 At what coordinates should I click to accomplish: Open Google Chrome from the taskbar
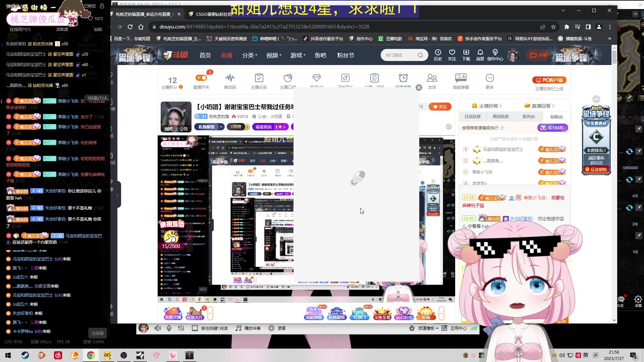tap(91, 355)
